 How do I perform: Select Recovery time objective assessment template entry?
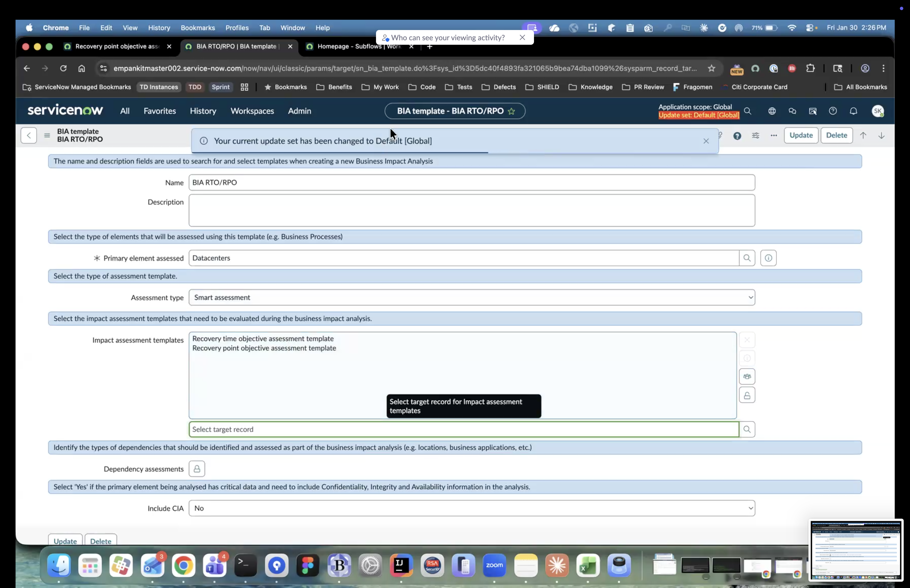(x=263, y=339)
